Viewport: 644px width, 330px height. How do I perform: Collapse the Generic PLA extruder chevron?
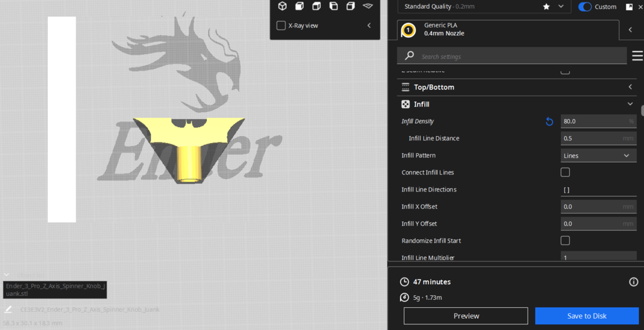[630, 30]
